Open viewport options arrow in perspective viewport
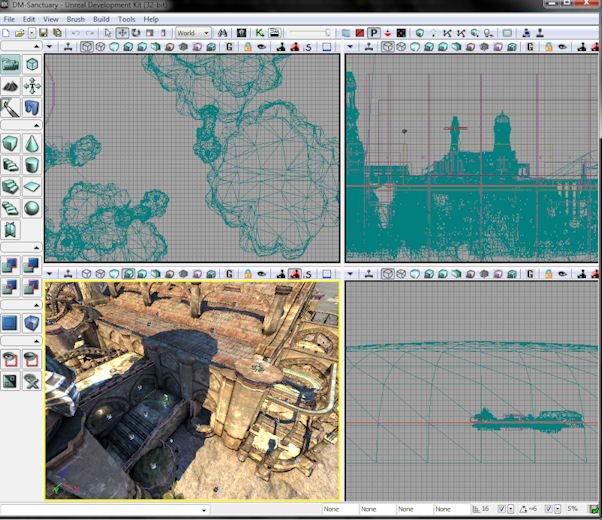The width and height of the screenshot is (602, 520). (50, 274)
